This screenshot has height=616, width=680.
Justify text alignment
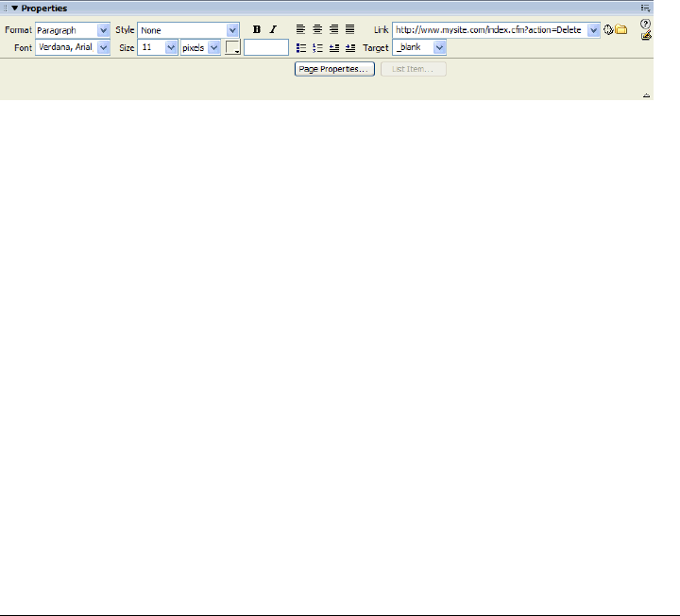coord(350,29)
